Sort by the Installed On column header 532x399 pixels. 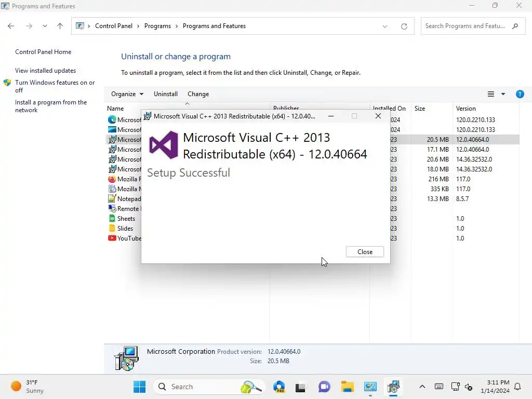coord(389,109)
